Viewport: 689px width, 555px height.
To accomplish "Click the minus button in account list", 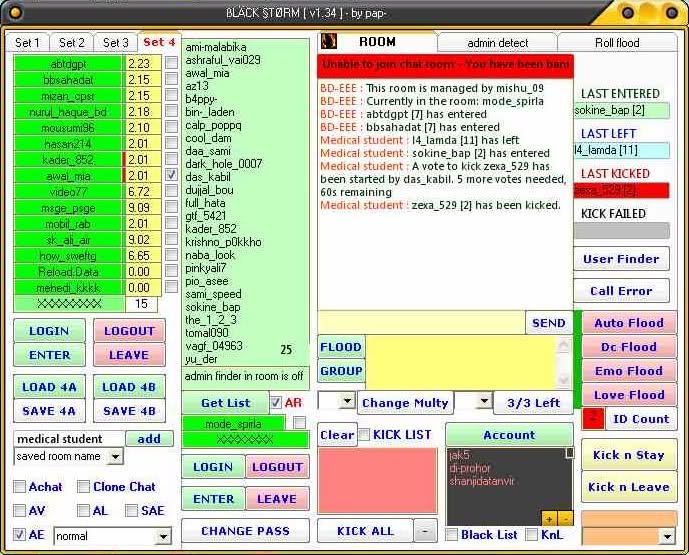I will tap(565, 519).
